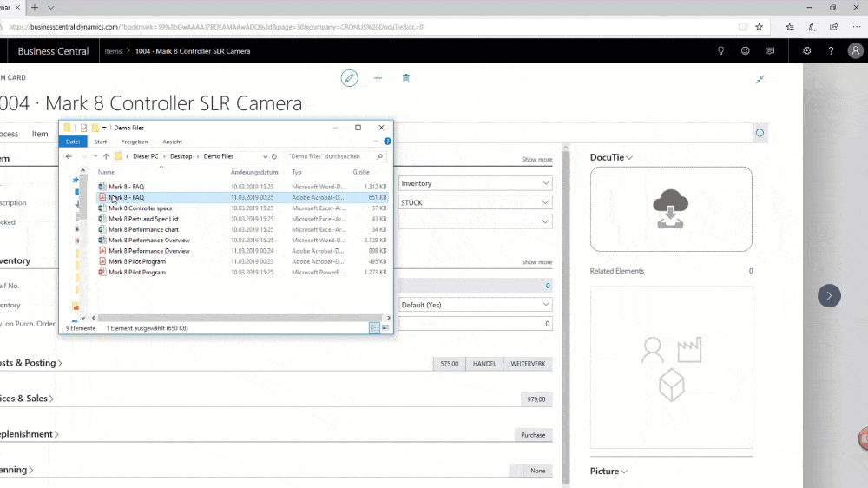
Task: Go up one folder in Explorer
Action: (106, 157)
